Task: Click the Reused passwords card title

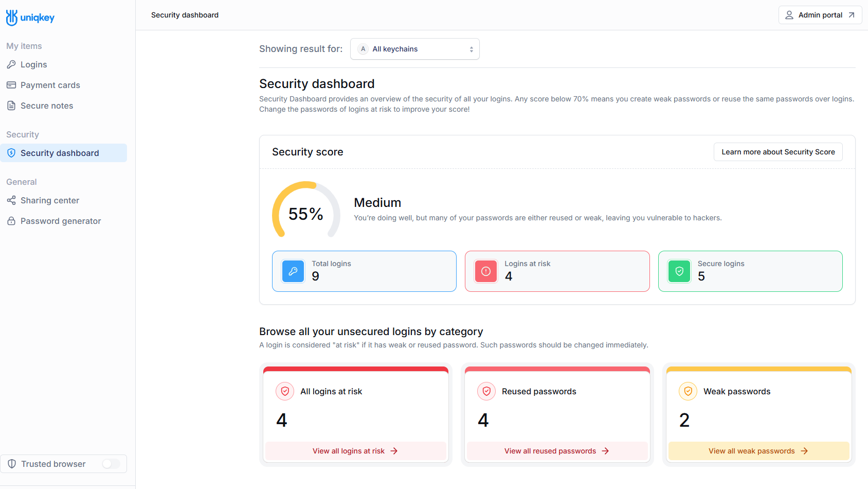Action: click(539, 391)
